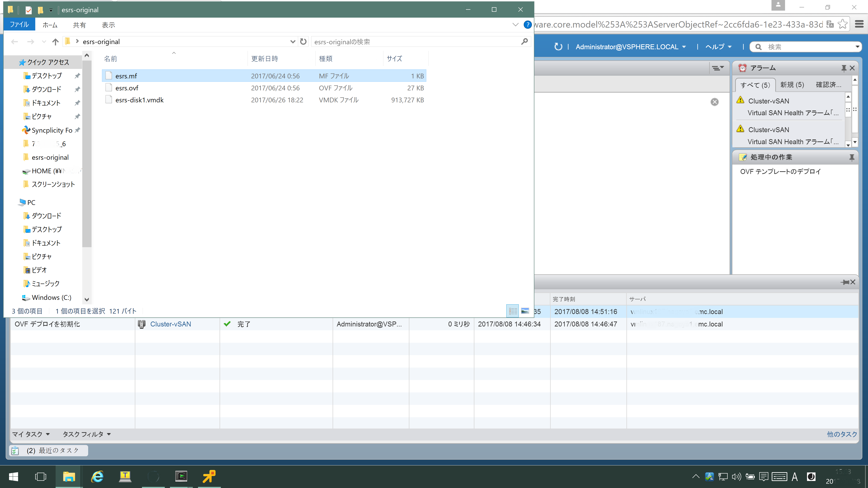Click the search magnifier in Explorer
Image resolution: width=868 pixels, height=488 pixels.
pyautogui.click(x=524, y=41)
